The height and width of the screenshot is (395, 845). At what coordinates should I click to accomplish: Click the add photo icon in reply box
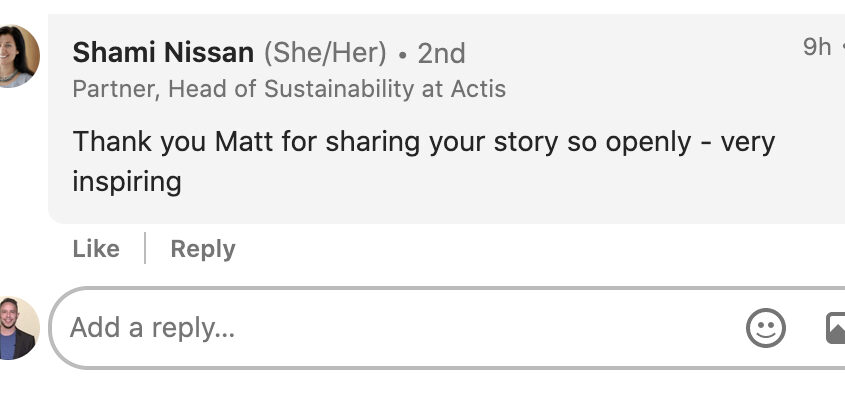click(836, 328)
